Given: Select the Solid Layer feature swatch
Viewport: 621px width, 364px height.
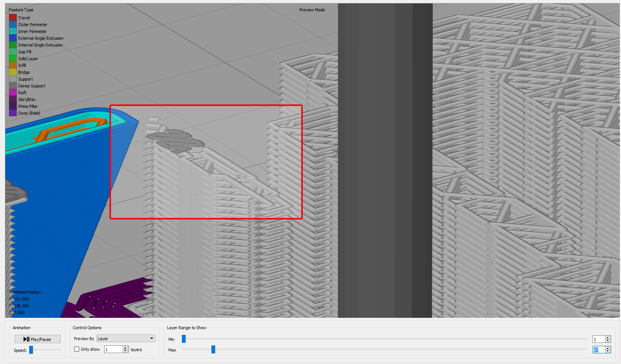Looking at the screenshot, I should [x=13, y=58].
